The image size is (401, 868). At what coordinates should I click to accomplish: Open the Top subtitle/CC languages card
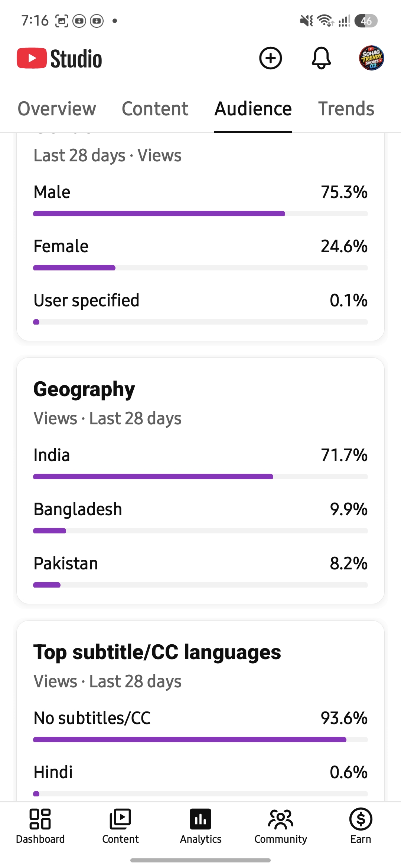click(x=157, y=652)
